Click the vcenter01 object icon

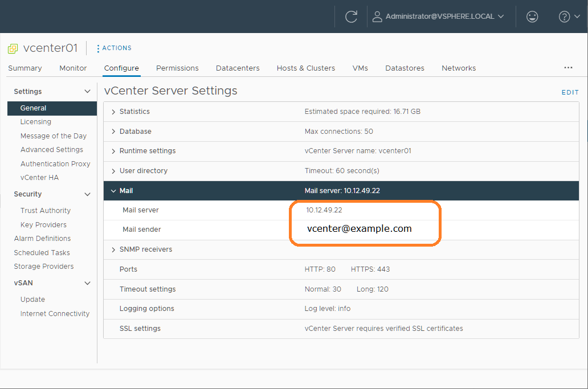pyautogui.click(x=13, y=48)
